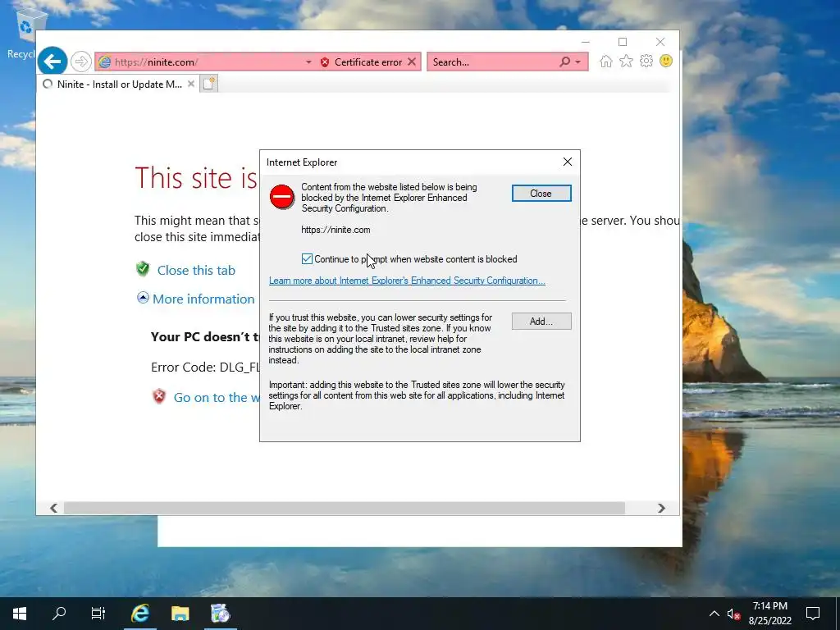Uncheck Continue to prompt when content is blocked
Screen dimensions: 840x630
click(x=307, y=259)
